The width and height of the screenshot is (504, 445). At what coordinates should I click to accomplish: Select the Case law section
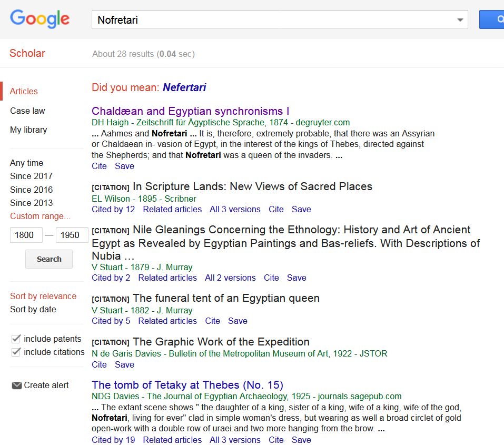pos(27,111)
